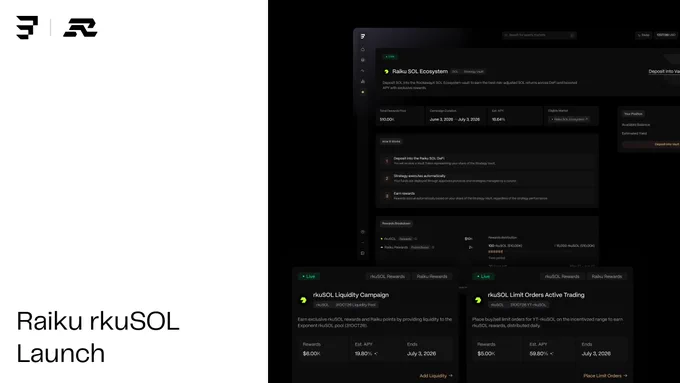Click the Exponent logo in the banner header
680x383 pixels.
pyautogui.click(x=27, y=28)
